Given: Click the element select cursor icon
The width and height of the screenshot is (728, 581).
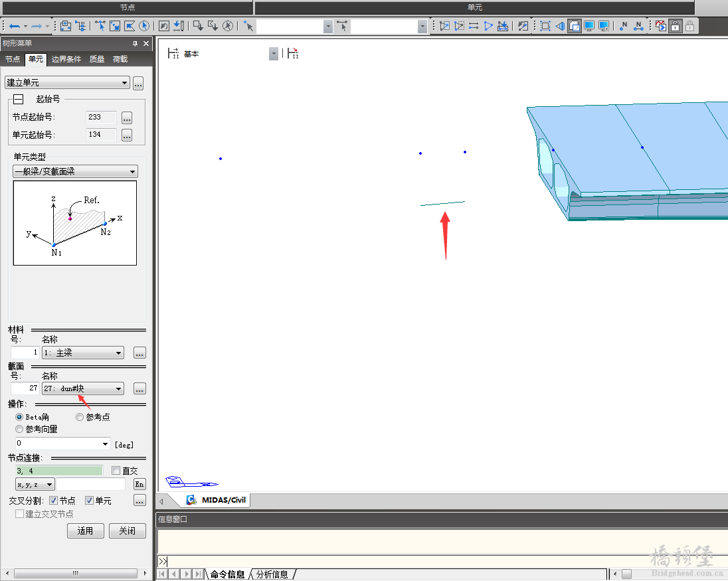Looking at the screenshot, I should 342,27.
